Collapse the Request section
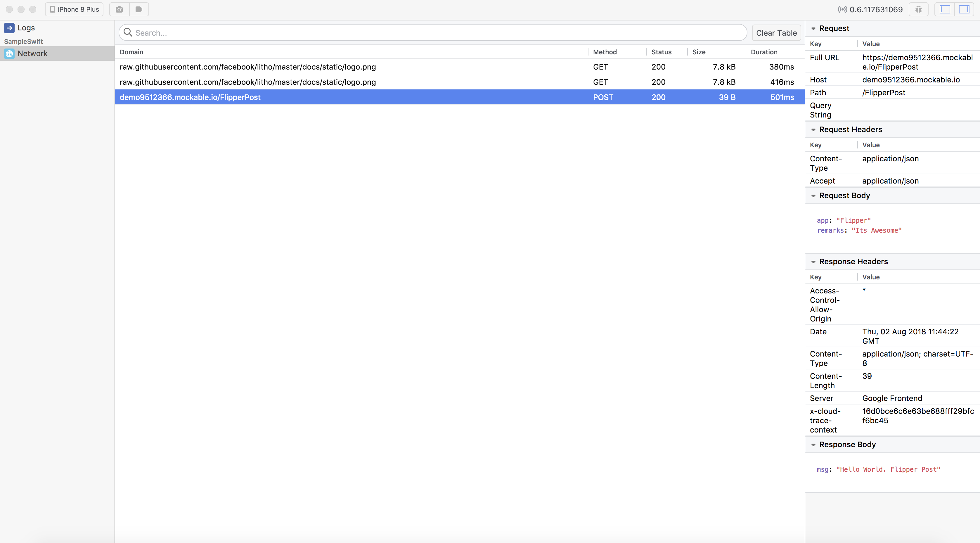Image resolution: width=980 pixels, height=543 pixels. tap(813, 29)
